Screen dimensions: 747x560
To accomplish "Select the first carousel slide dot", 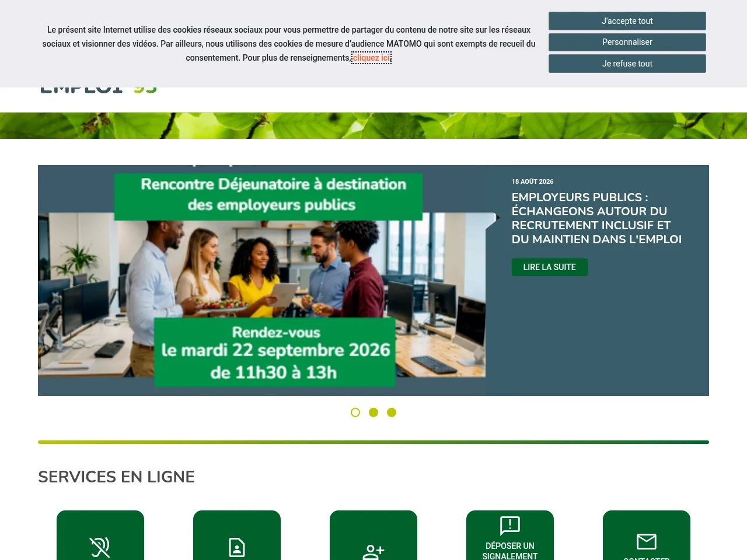I will coord(355,412).
